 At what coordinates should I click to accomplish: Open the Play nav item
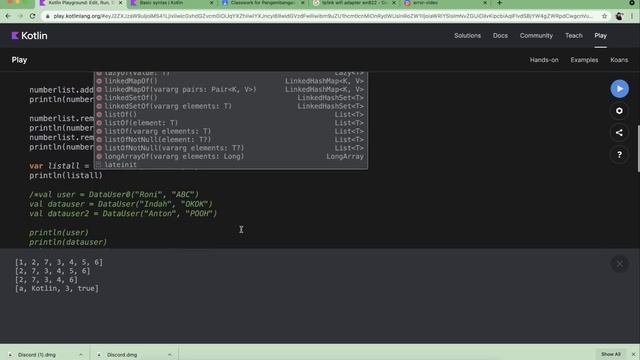pyautogui.click(x=600, y=36)
